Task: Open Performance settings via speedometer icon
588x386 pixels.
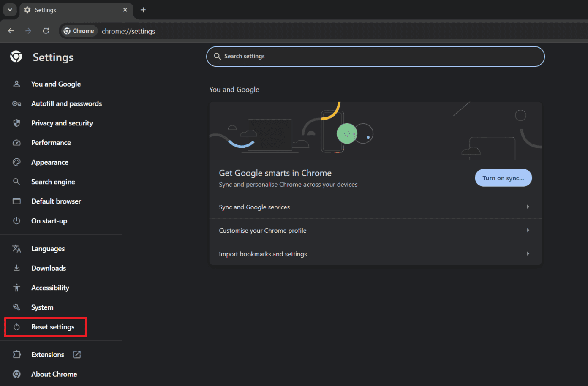Action: (x=16, y=142)
